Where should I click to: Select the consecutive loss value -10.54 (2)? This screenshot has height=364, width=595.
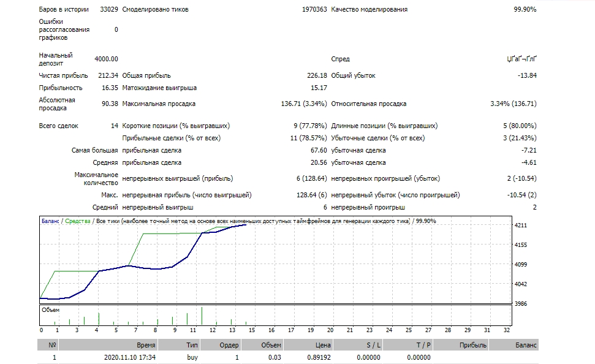521,195
